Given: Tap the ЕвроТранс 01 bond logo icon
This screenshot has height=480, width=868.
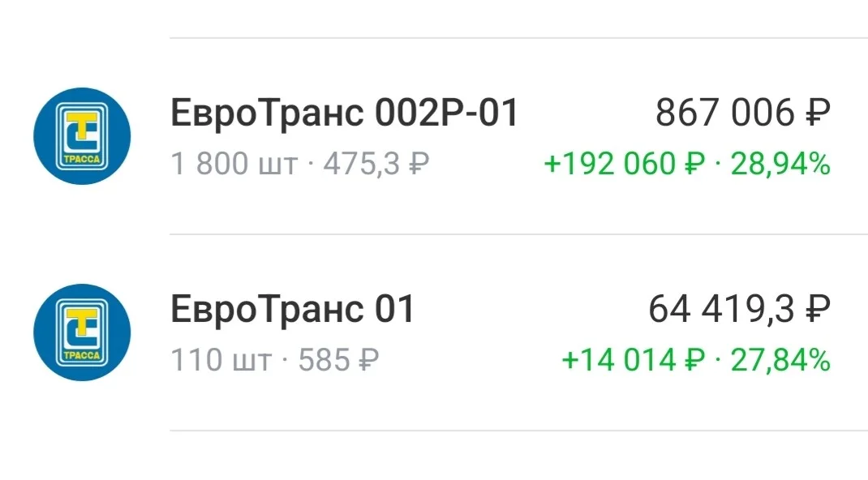Looking at the screenshot, I should (x=82, y=332).
